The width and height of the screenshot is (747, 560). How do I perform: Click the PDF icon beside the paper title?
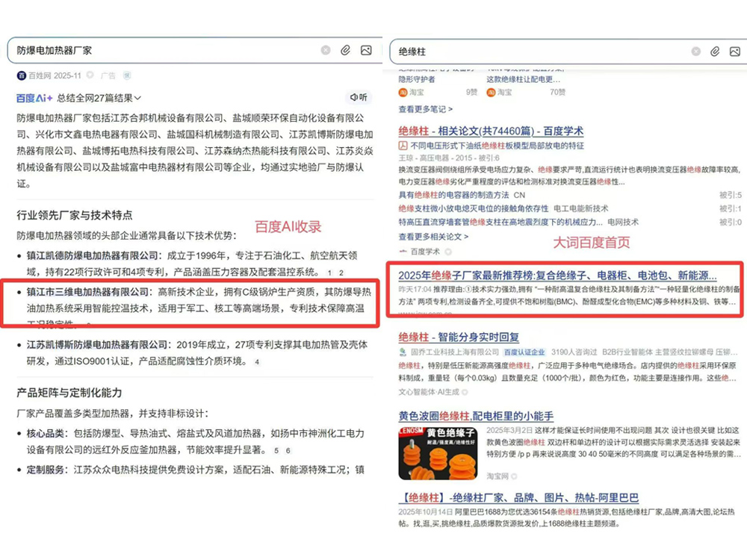click(403, 146)
